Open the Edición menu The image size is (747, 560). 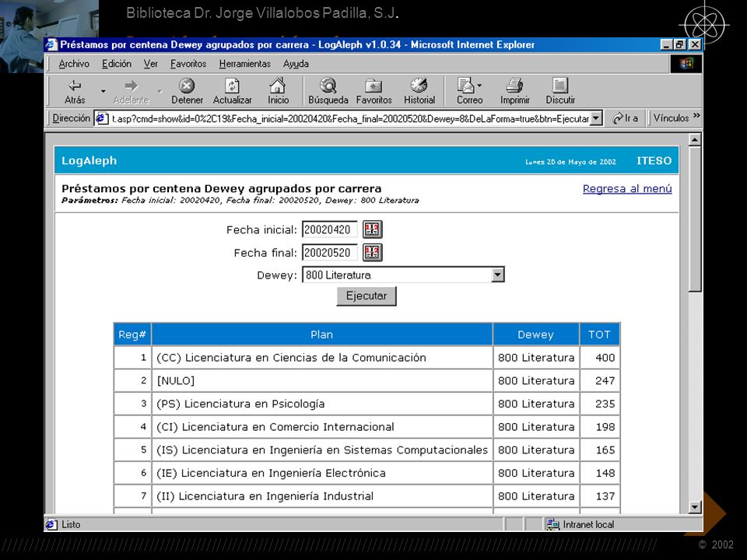117,64
